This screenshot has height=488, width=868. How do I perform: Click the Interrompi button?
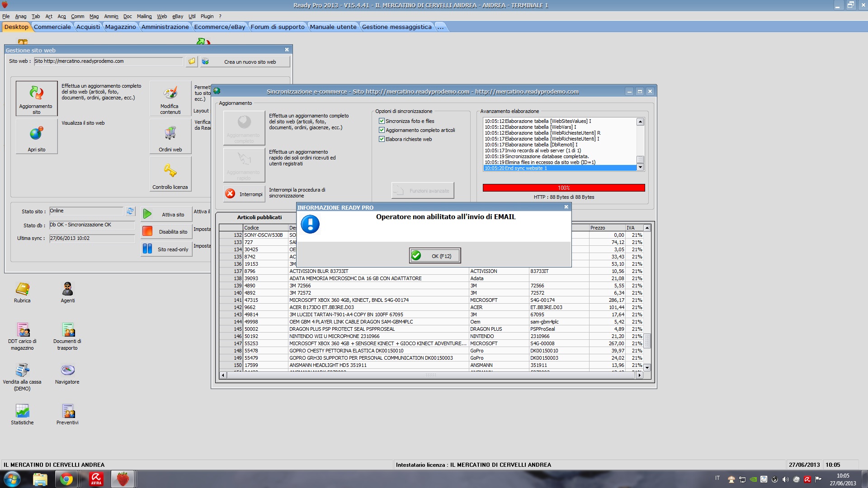244,194
